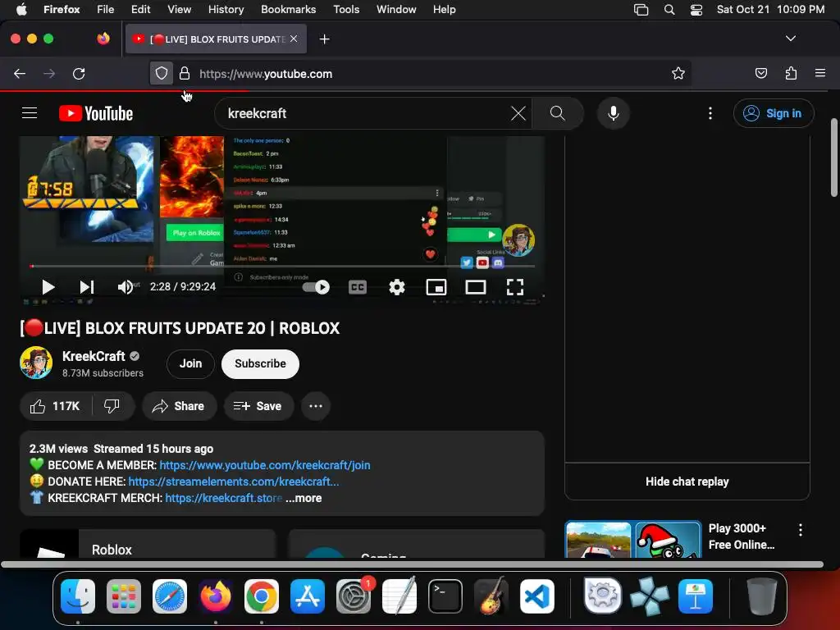Image resolution: width=840 pixels, height=630 pixels.
Task: Sign in to YouTube
Action: tap(774, 113)
